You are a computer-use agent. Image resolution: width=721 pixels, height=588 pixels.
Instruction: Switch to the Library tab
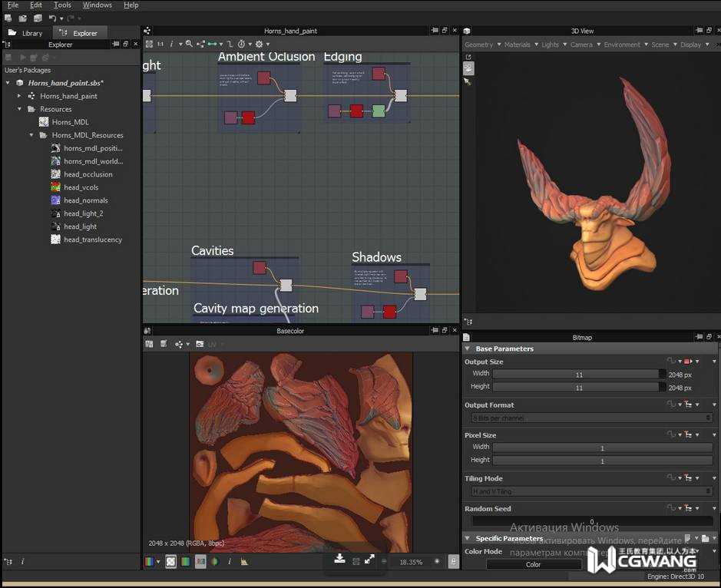click(x=26, y=33)
